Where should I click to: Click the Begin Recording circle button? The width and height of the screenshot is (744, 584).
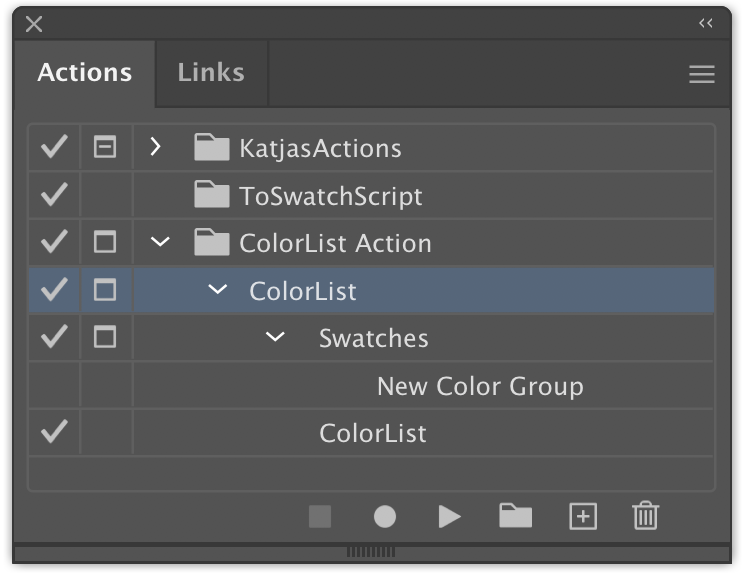click(x=385, y=516)
